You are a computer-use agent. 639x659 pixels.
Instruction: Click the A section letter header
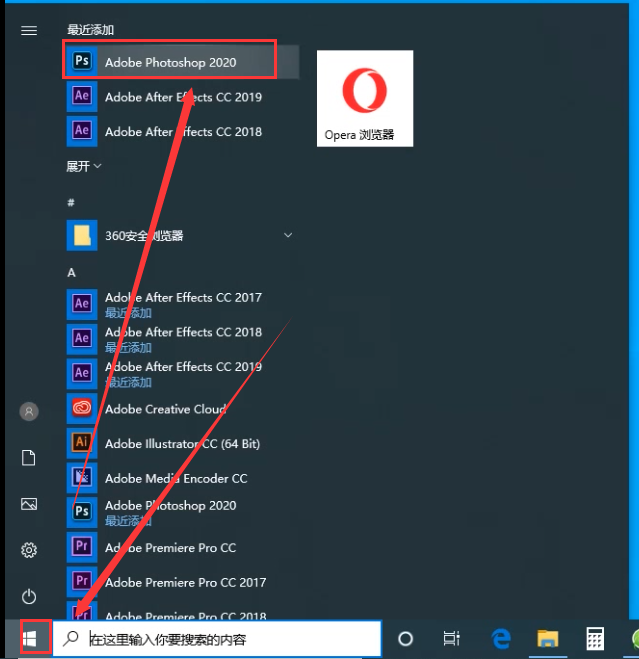71,273
